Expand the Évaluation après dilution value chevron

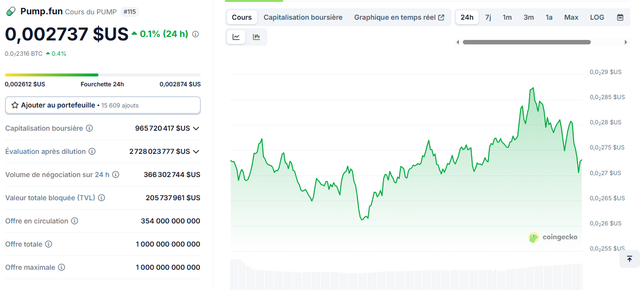pos(196,151)
